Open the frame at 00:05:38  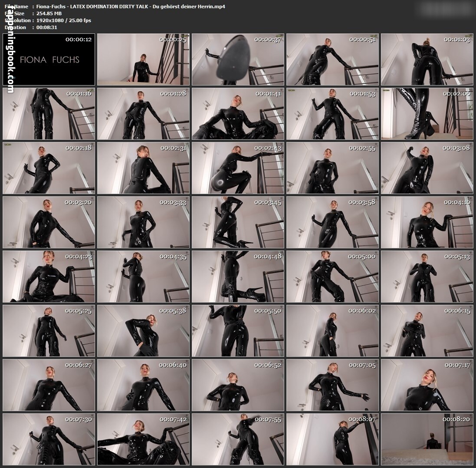tap(143, 331)
